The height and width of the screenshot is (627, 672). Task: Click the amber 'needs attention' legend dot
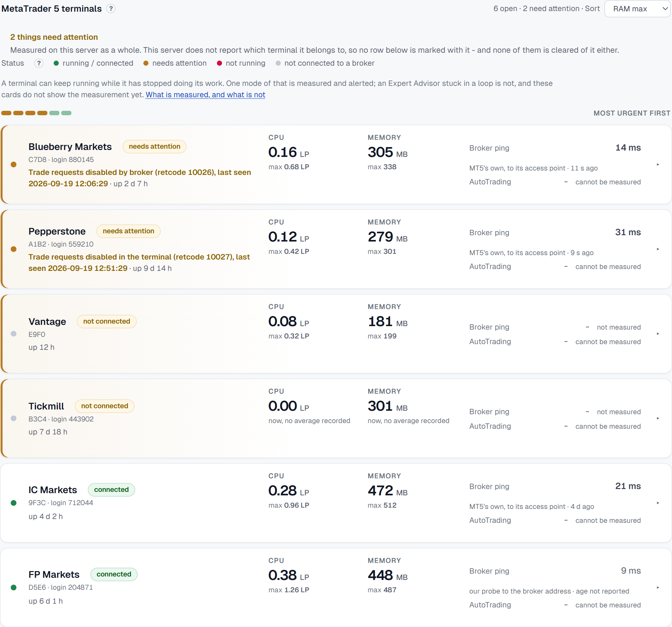[x=146, y=63]
